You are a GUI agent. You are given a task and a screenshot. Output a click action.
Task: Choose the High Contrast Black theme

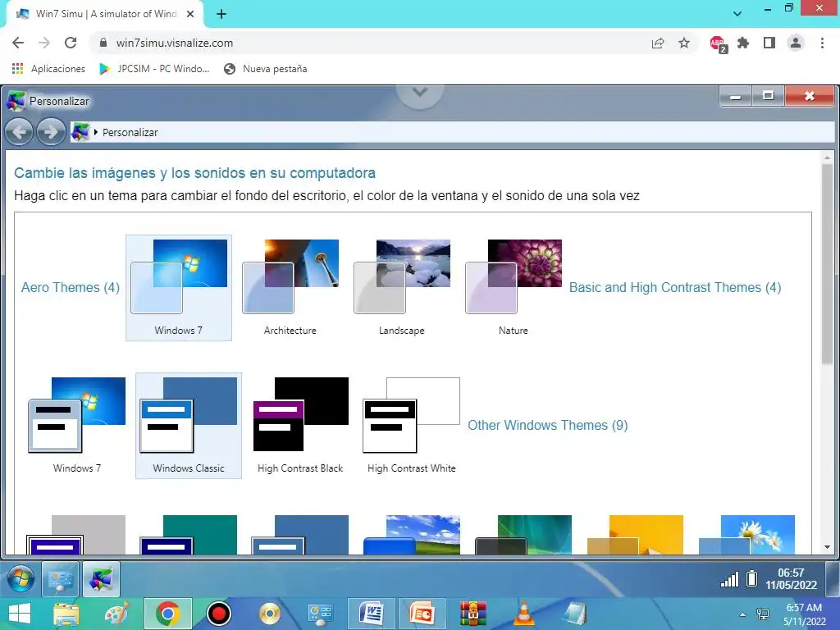click(300, 426)
